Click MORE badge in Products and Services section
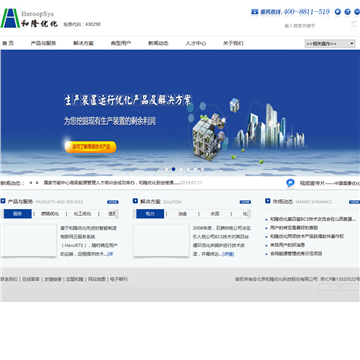Viewport: 360px width, 360px height. click(113, 202)
